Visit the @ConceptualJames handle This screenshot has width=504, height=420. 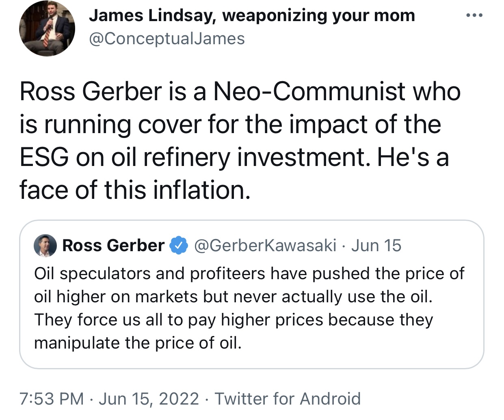coord(167,39)
